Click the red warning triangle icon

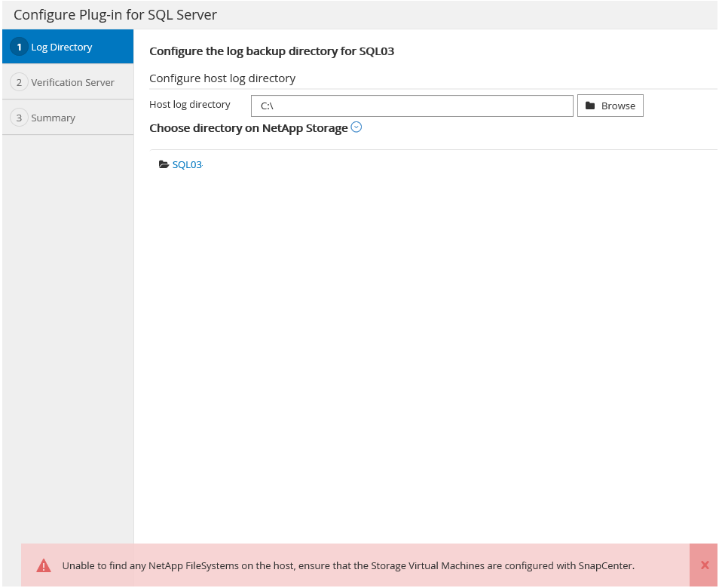click(x=44, y=565)
